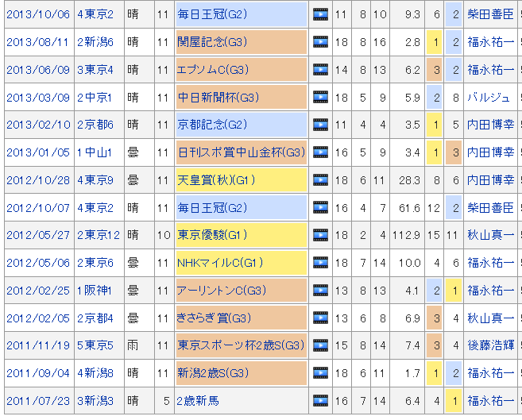
Task: Open race date 2012/05/27 link
Action: tap(38, 235)
